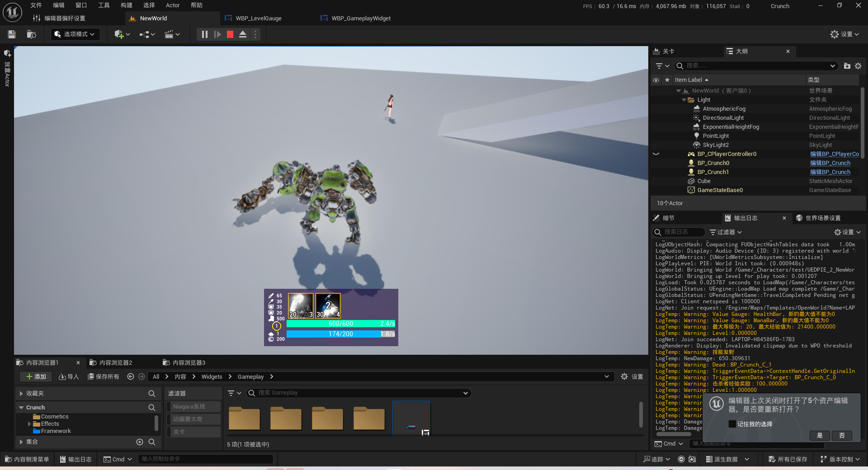
Task: Select the selected widget asset thumbnail
Action: click(411, 418)
